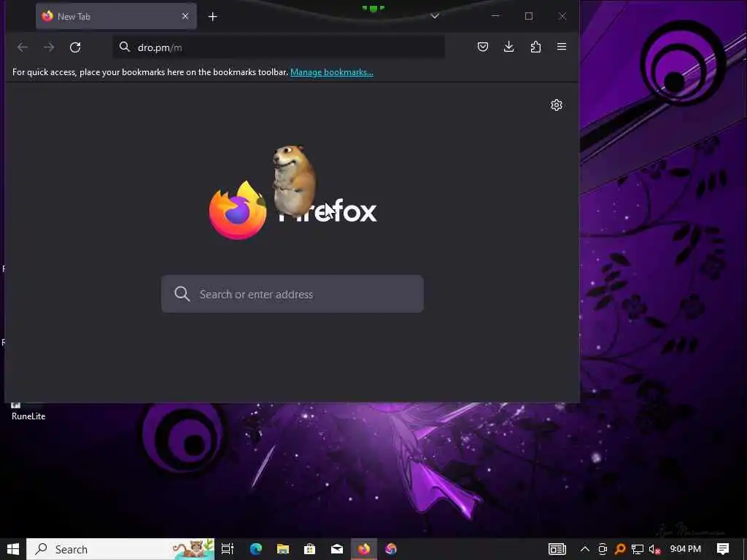The image size is (747, 560).
Task: Expand the list all tabs chevron
Action: click(x=435, y=16)
